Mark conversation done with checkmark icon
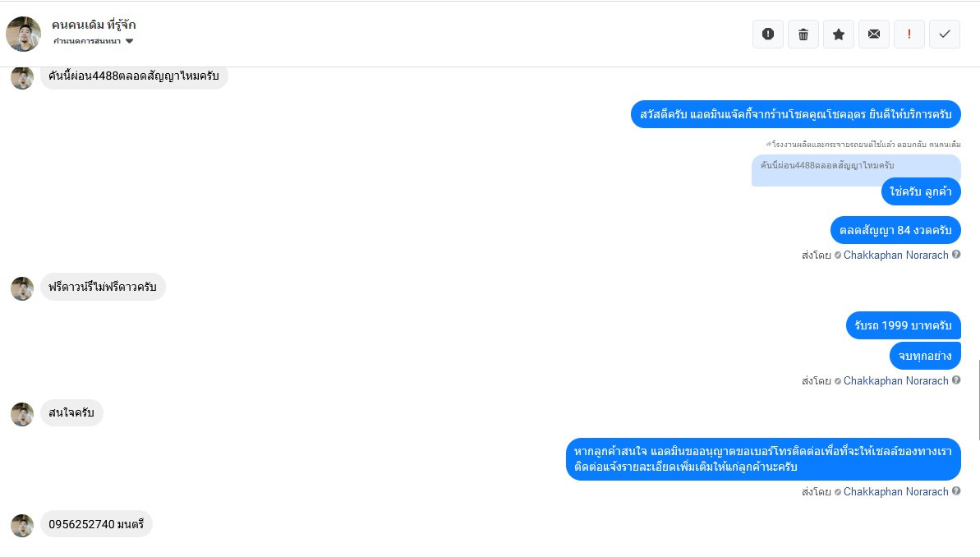This screenshot has width=980, height=557. (945, 34)
